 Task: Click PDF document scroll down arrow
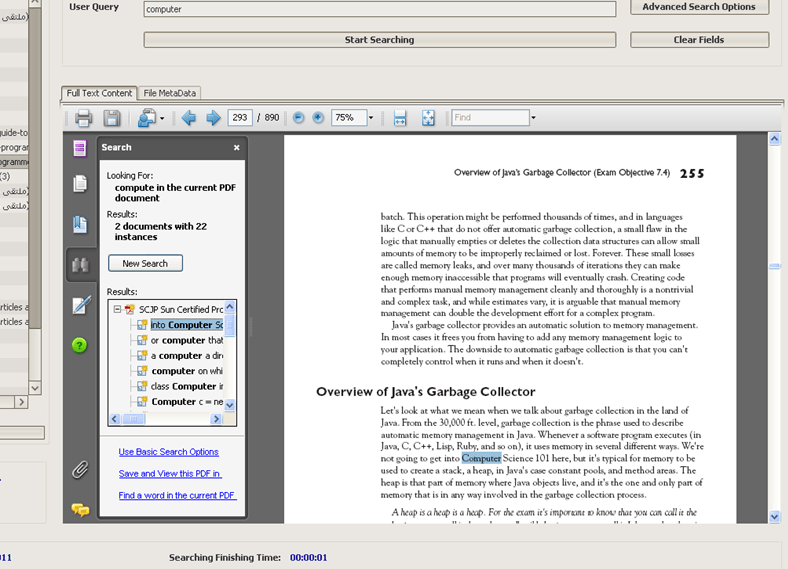[774, 516]
